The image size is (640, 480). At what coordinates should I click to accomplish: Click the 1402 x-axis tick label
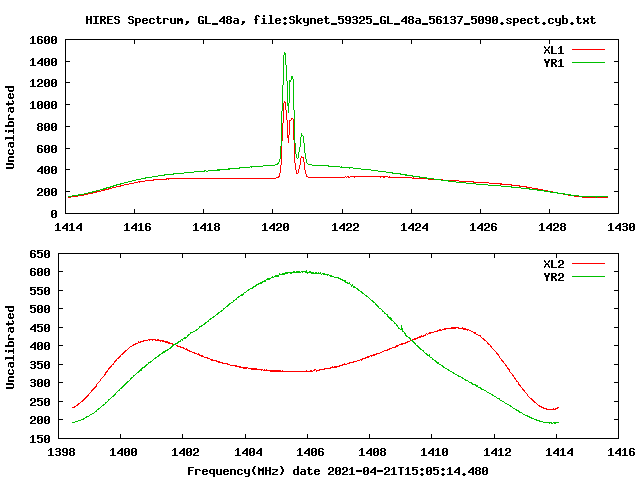tap(185, 452)
